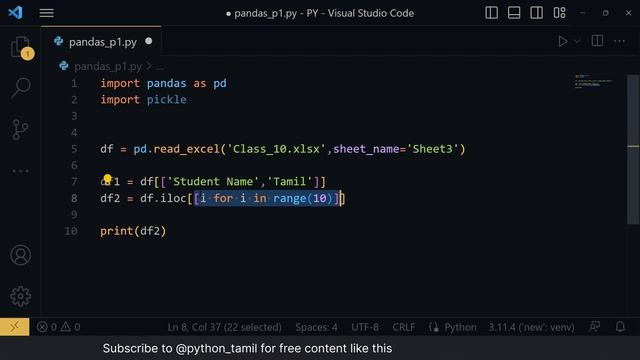
Task: Toggle the secondary side bar layout
Action: point(536,13)
